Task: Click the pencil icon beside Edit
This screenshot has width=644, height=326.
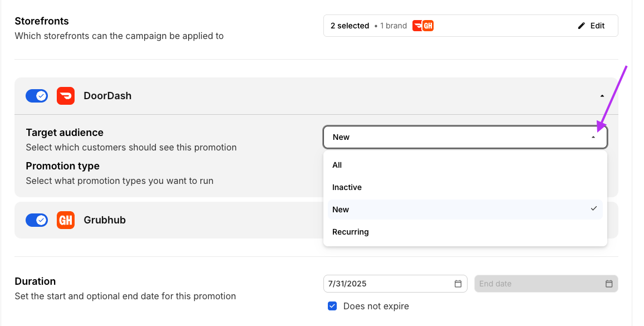Action: 582,26
